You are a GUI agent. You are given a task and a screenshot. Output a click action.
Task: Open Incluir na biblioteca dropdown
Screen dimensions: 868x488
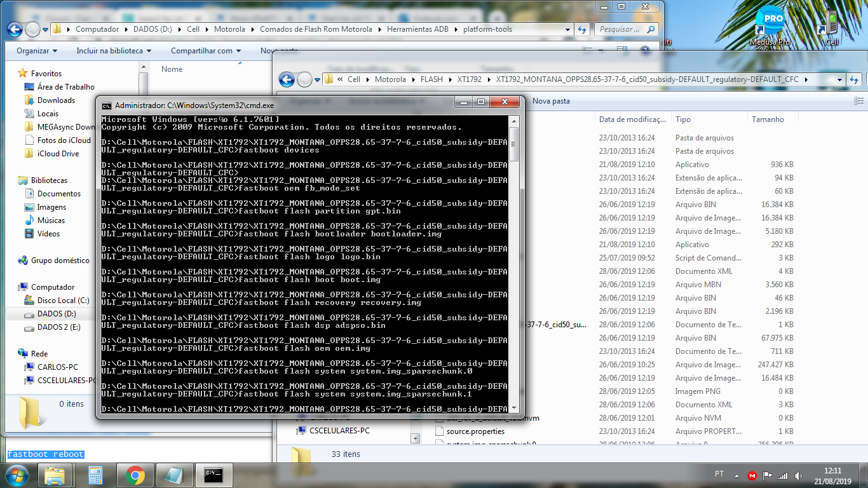click(x=114, y=51)
